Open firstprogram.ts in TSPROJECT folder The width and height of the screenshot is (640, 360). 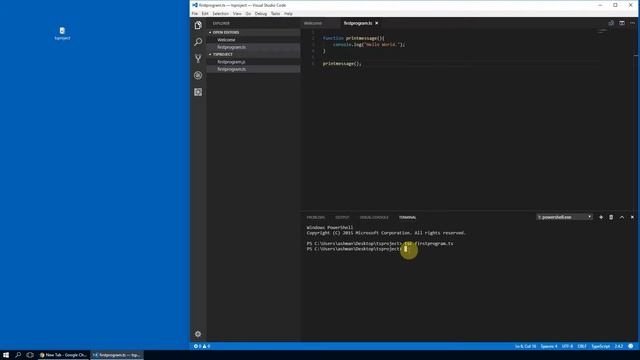tap(253, 69)
